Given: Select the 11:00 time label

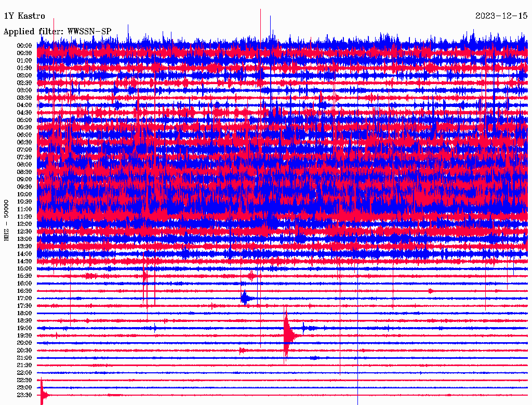Looking at the screenshot, I should (x=24, y=209).
